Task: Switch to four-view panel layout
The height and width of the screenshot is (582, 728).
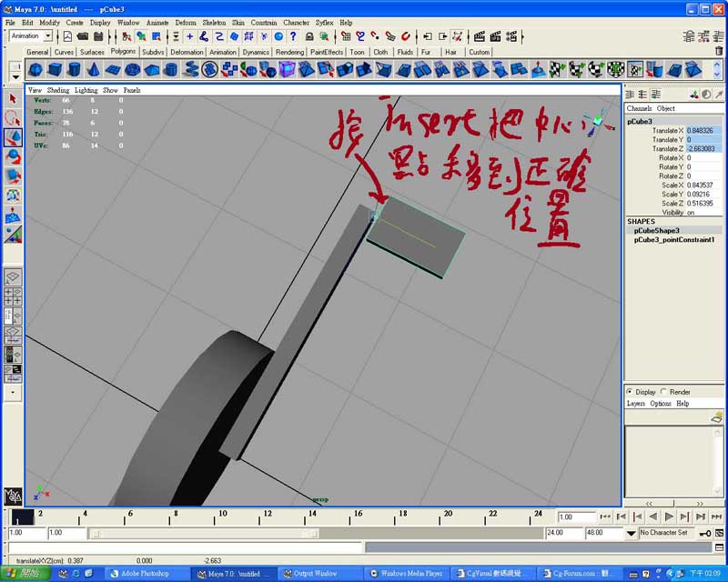Action: [13, 296]
